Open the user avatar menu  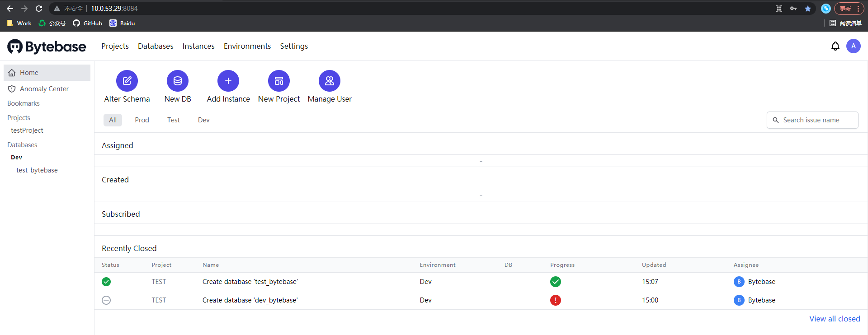click(x=854, y=46)
